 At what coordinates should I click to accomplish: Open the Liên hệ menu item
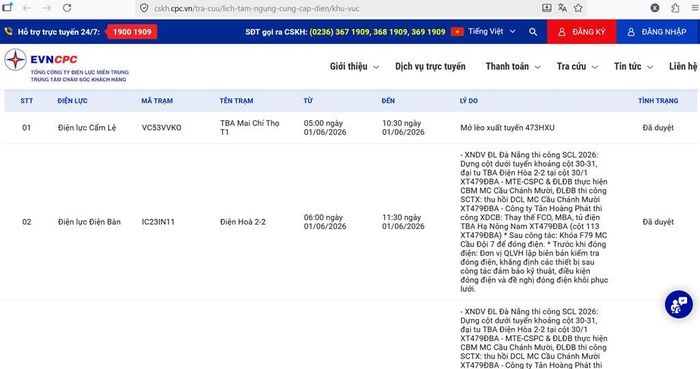(x=683, y=66)
